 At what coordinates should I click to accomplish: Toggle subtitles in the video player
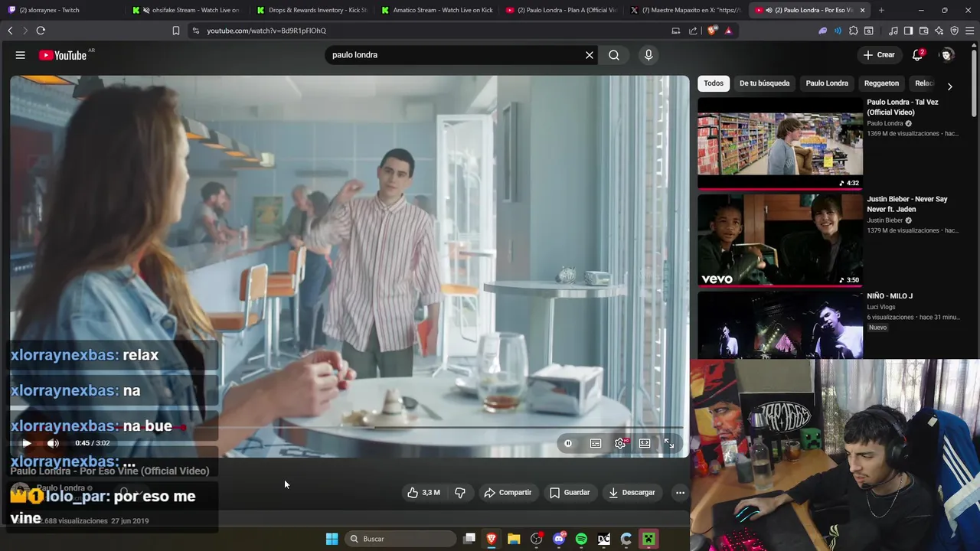click(x=596, y=443)
